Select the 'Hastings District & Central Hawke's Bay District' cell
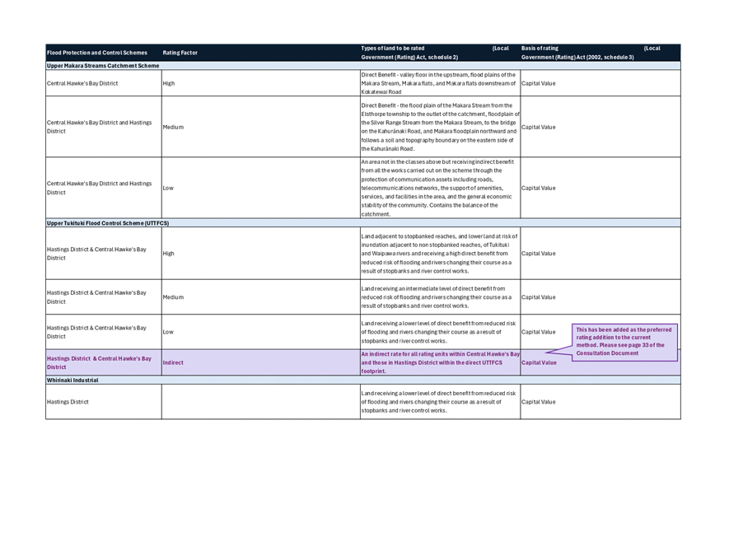Screen dimensions: 729x560 pyautogui.click(x=99, y=362)
